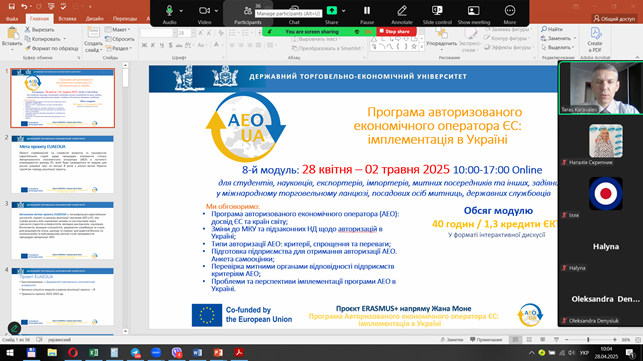This screenshot has height=361, width=643.
Task: Click the Show meeting icon in Zoom
Action: coord(474,11)
